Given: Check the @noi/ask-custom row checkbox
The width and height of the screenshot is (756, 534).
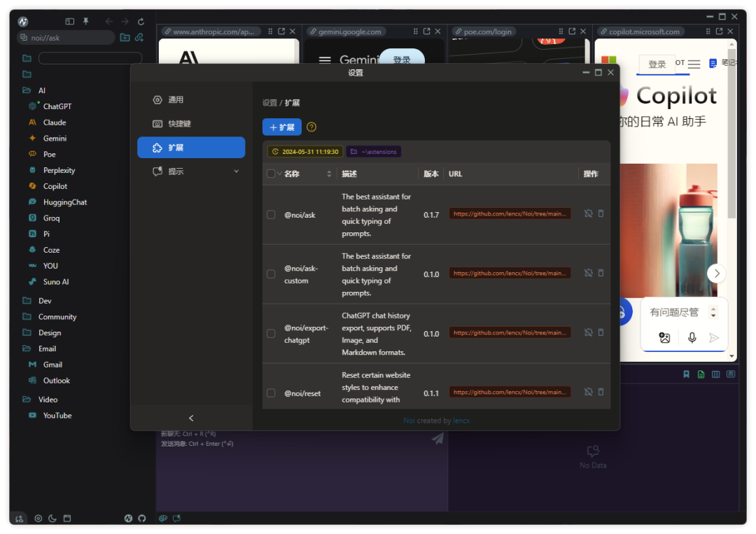Looking at the screenshot, I should [271, 274].
